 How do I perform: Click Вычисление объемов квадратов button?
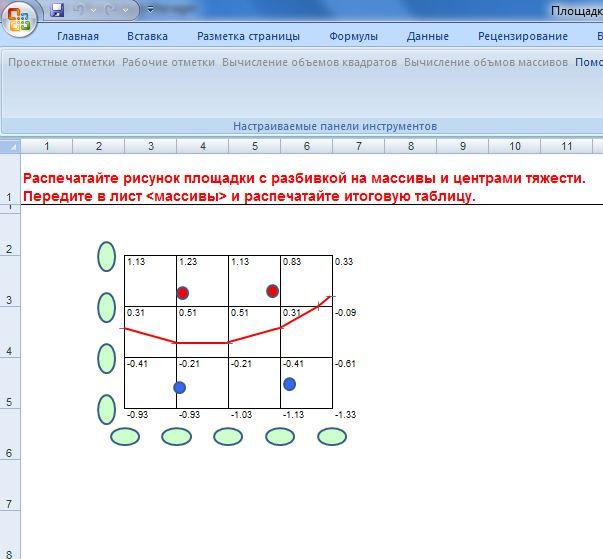pos(309,62)
